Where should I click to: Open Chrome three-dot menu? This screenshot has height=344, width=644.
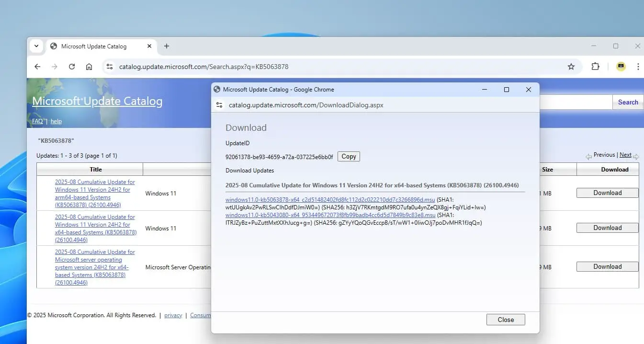click(638, 67)
